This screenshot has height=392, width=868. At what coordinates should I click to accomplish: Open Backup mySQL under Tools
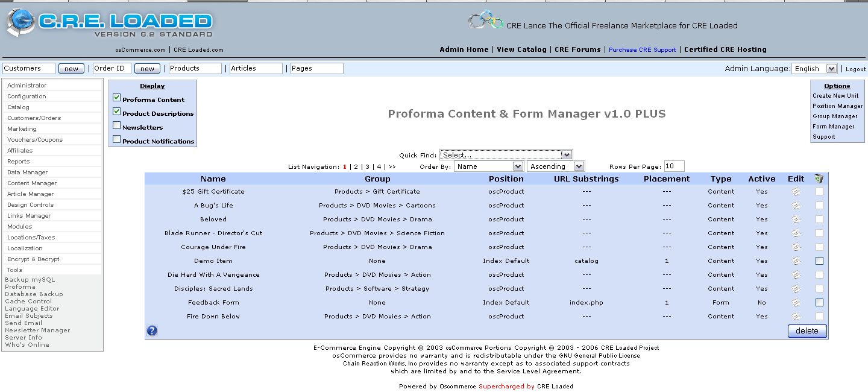pos(30,280)
